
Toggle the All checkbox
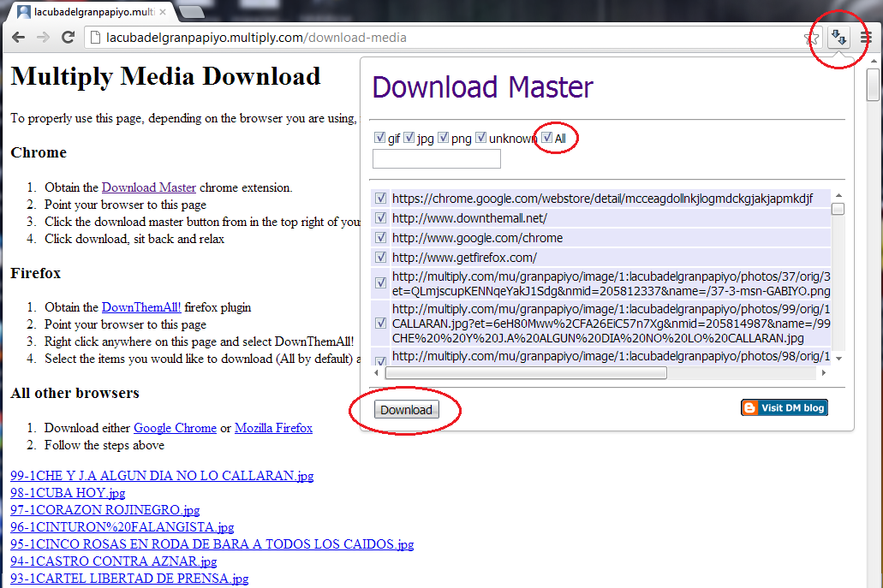pos(546,137)
